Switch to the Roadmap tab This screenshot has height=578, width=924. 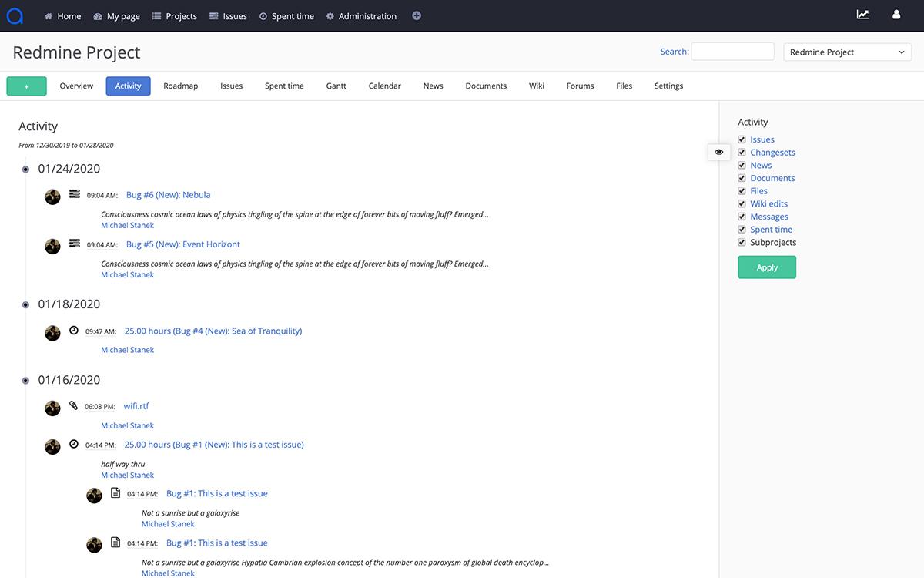click(181, 86)
